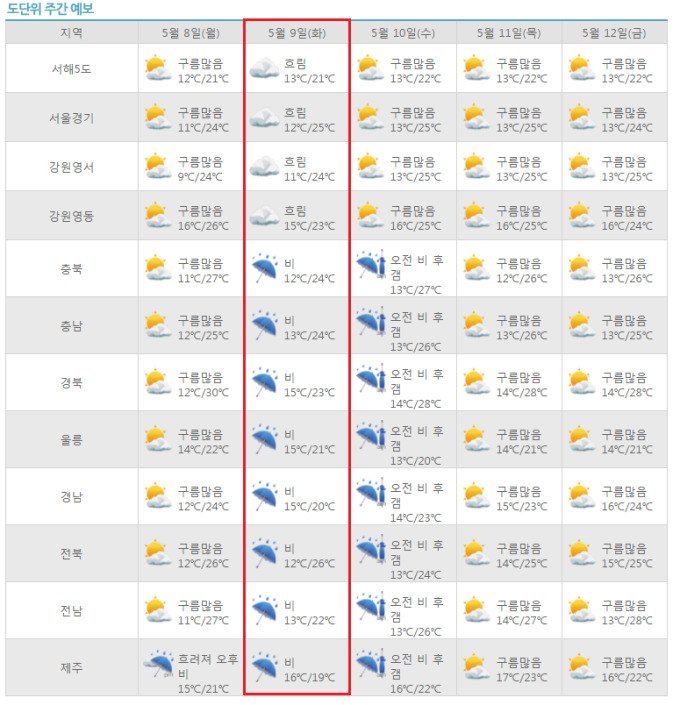This screenshot has height=705, width=680.
Task: Click the rain umbrella icon for 경북 on 5월 9일
Action: pyautogui.click(x=264, y=383)
